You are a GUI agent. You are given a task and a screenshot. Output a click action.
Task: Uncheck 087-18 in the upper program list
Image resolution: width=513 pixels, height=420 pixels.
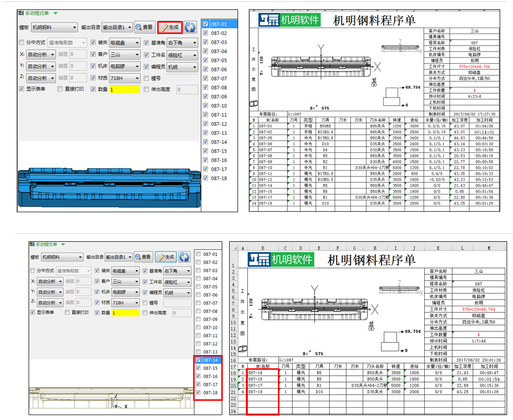[205, 178]
